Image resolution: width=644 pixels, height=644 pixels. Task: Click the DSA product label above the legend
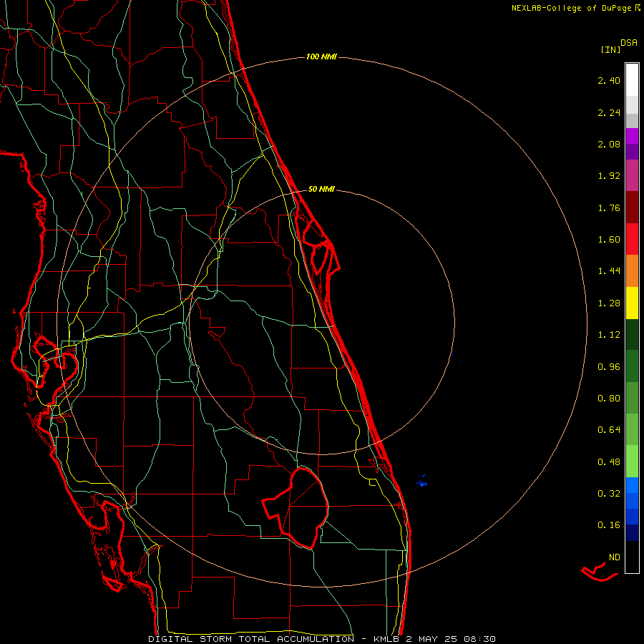[x=629, y=42]
